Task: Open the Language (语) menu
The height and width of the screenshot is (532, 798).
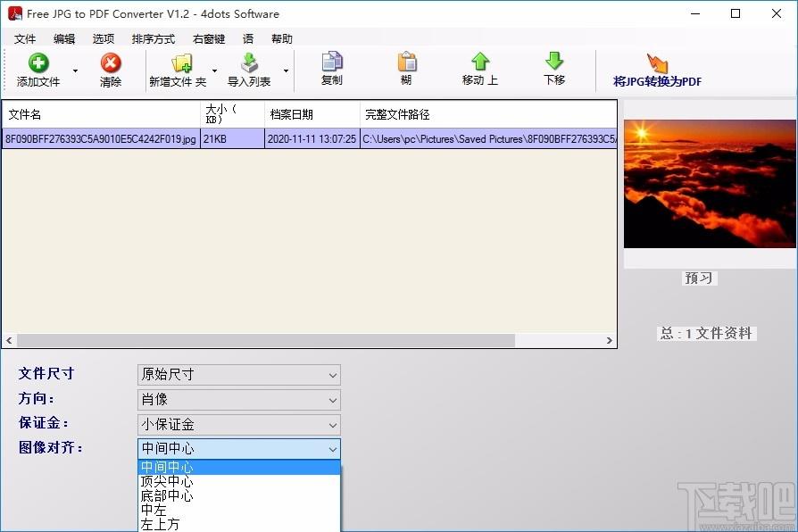Action: (x=248, y=39)
